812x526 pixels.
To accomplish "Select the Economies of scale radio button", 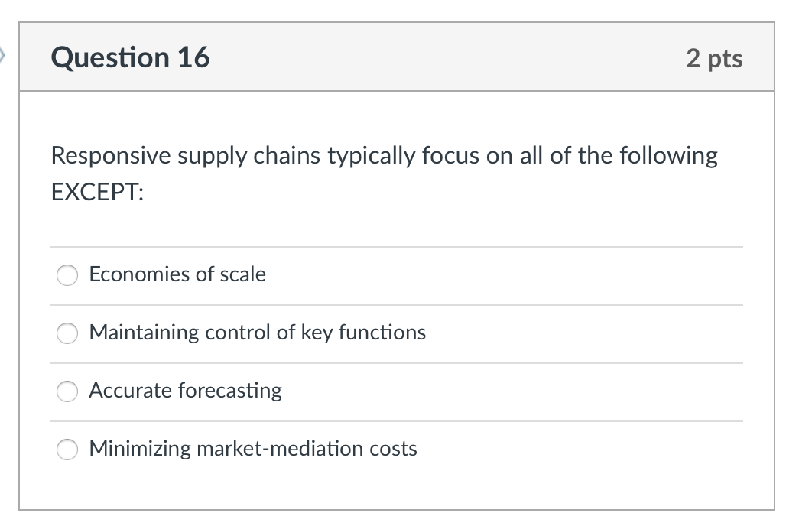I will pyautogui.click(x=67, y=275).
